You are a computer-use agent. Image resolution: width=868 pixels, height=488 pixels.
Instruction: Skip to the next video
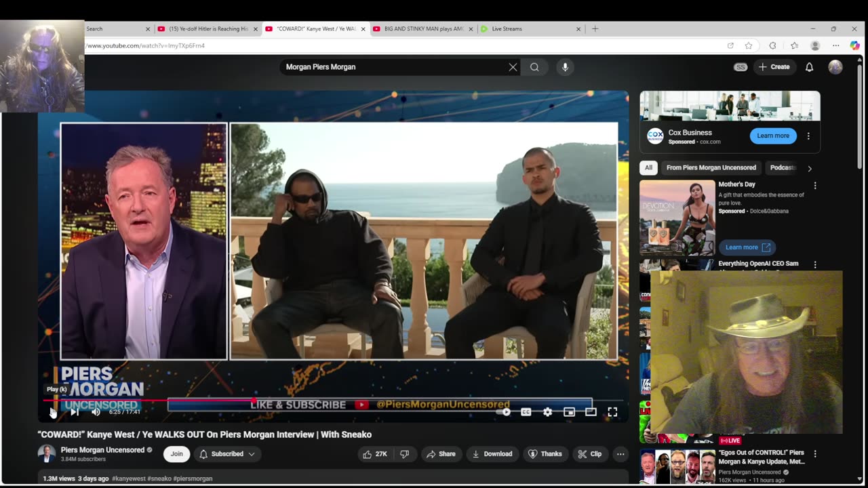click(x=75, y=411)
